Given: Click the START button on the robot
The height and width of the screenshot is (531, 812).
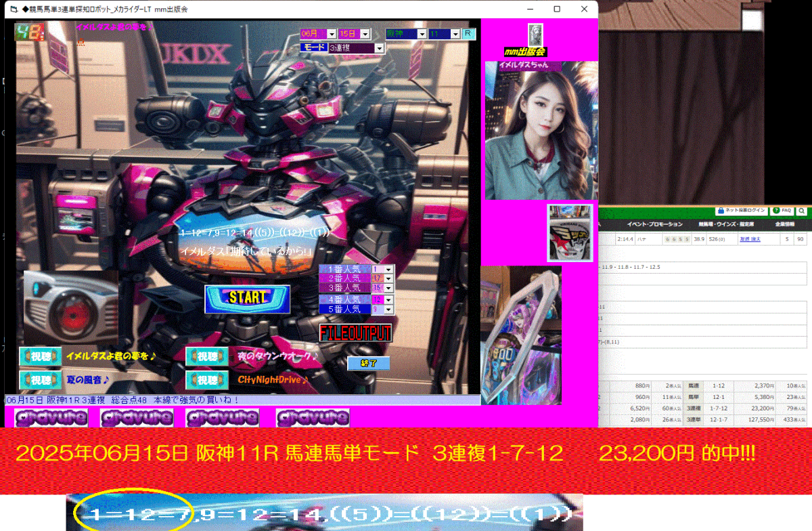Looking at the screenshot, I should tap(248, 299).
